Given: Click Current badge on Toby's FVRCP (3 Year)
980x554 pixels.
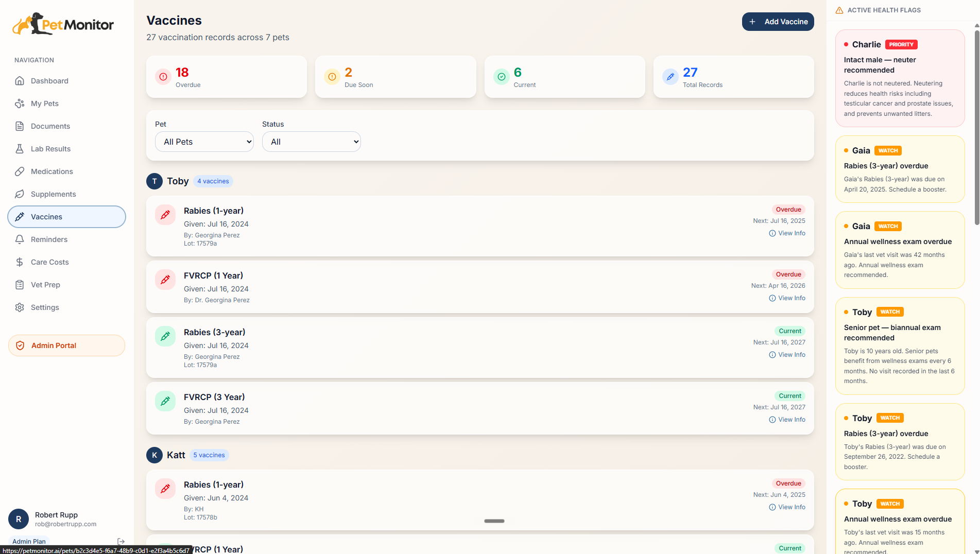Looking at the screenshot, I should pos(790,396).
